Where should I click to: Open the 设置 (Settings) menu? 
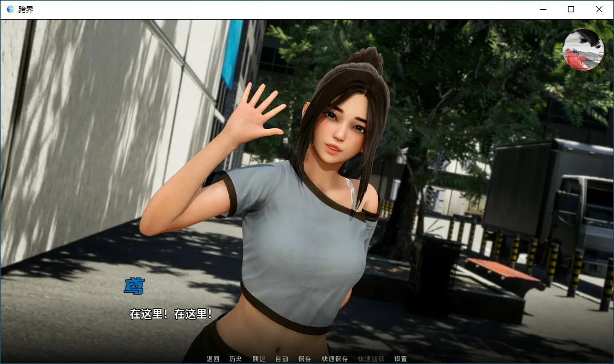click(401, 358)
